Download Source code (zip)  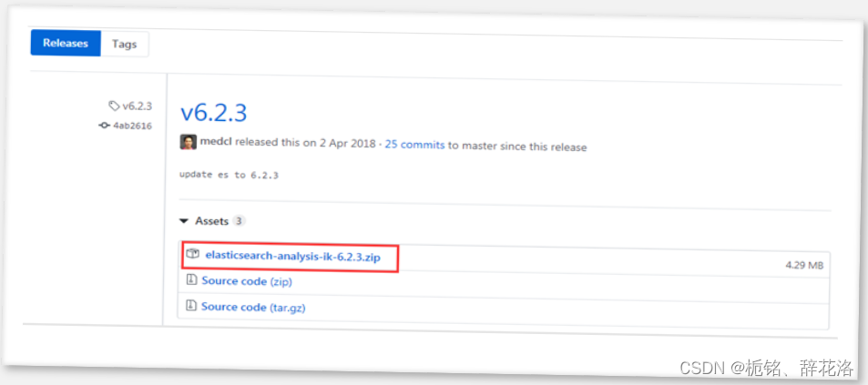click(247, 281)
